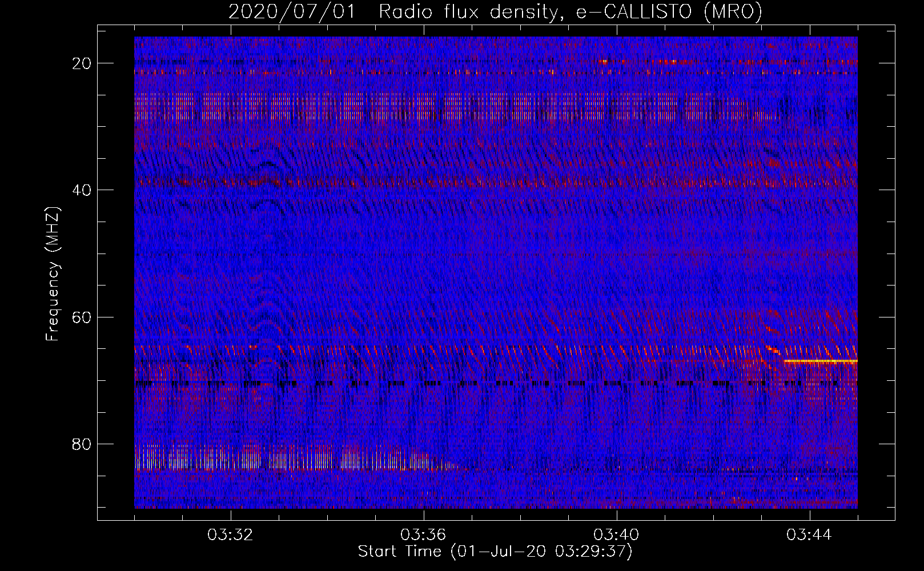The width and height of the screenshot is (924, 571).
Task: Click the 03:40 time tick label
Action: pos(616,535)
